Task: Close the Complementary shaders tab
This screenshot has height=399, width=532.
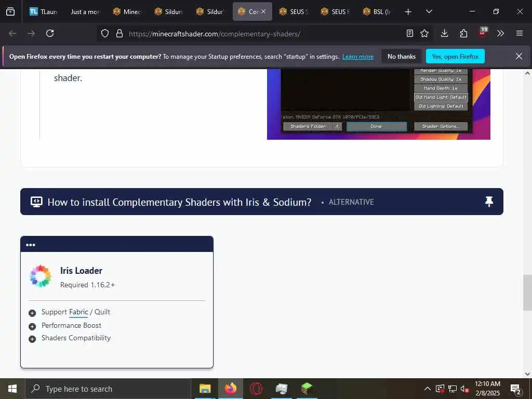Action: click(x=263, y=11)
